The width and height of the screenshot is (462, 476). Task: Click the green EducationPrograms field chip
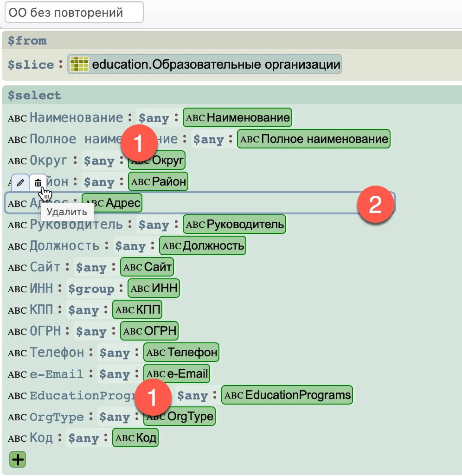tap(287, 395)
